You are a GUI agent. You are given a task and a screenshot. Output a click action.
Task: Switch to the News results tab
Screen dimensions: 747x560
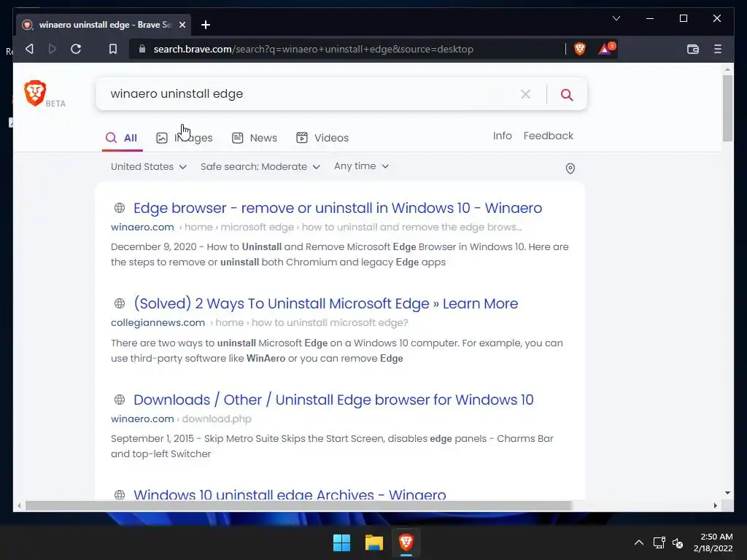point(255,138)
